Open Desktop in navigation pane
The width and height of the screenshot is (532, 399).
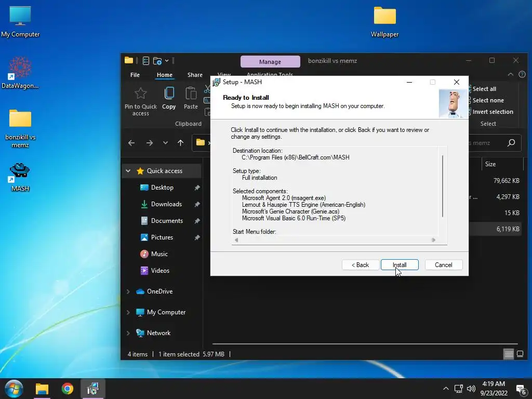tap(162, 188)
